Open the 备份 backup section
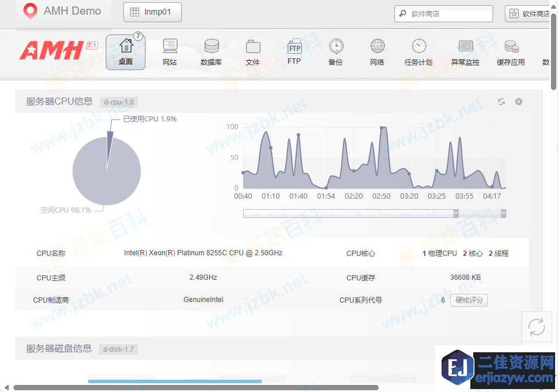558x392 pixels. point(335,53)
